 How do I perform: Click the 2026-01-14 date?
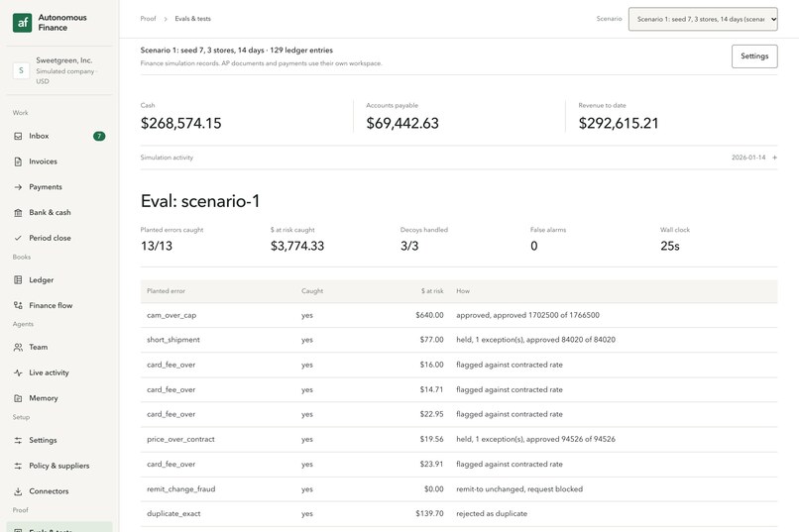click(x=748, y=158)
